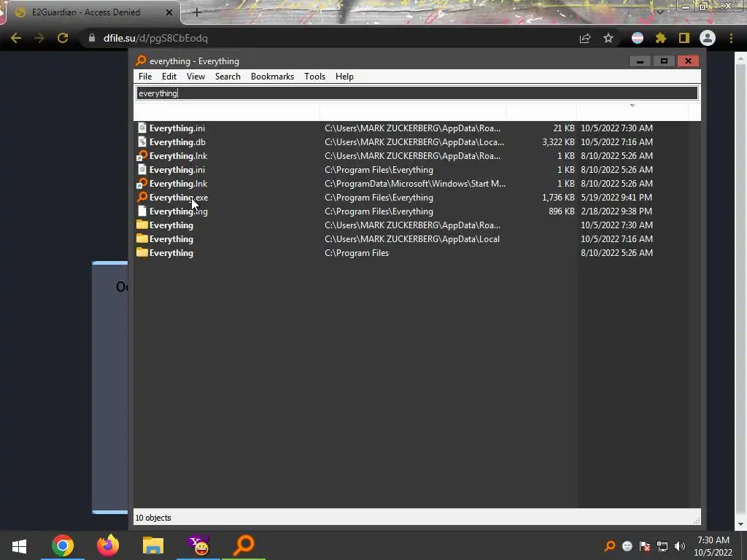Open the Windows Start menu
Screen dimensions: 747x560
(19, 545)
